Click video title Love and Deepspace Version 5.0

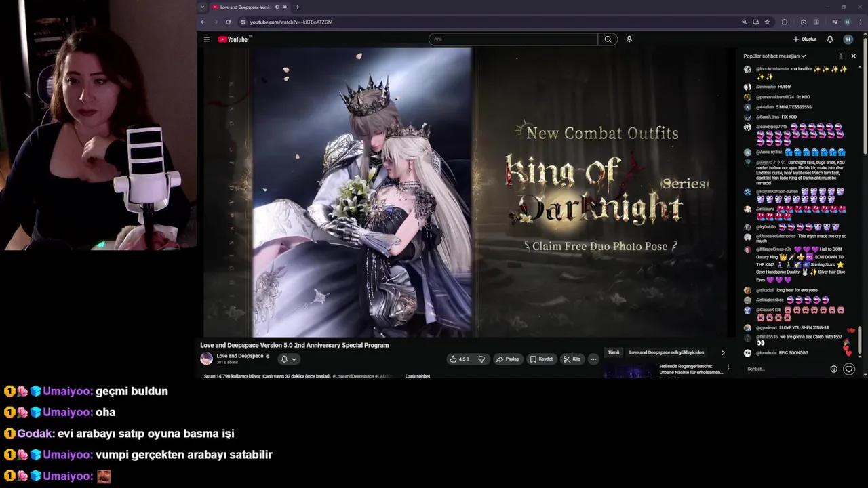pyautogui.click(x=294, y=345)
